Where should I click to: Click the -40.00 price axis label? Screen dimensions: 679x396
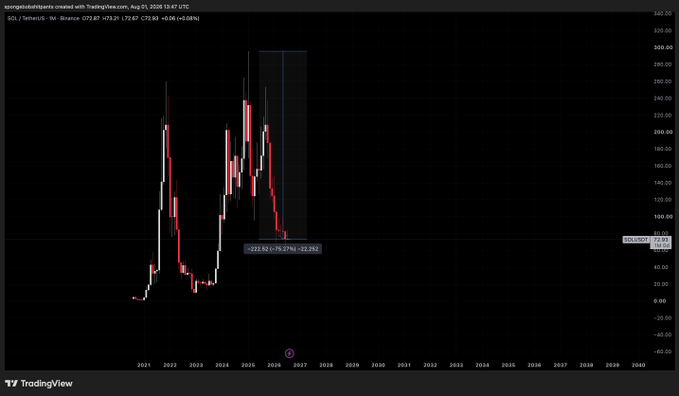click(663, 335)
